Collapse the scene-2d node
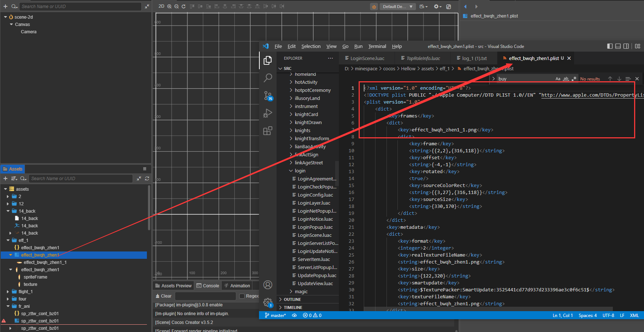 tap(5, 17)
